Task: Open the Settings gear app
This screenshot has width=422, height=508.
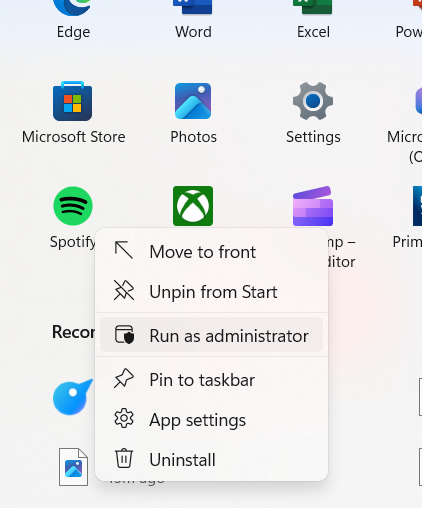Action: point(313,101)
